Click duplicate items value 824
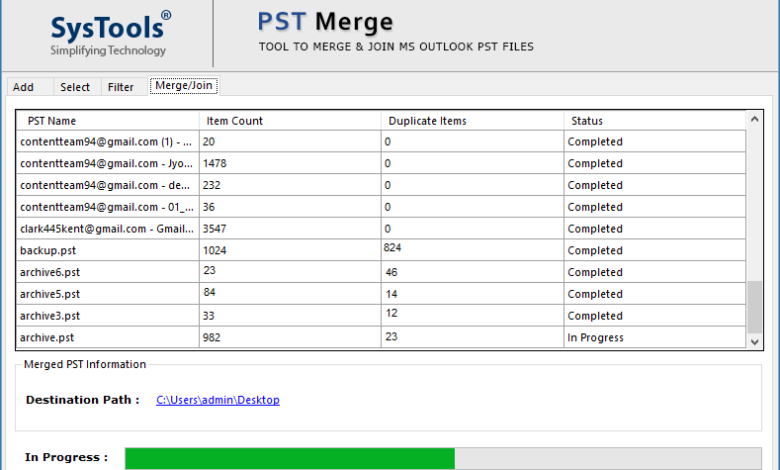Image resolution: width=780 pixels, height=470 pixels. tap(392, 247)
